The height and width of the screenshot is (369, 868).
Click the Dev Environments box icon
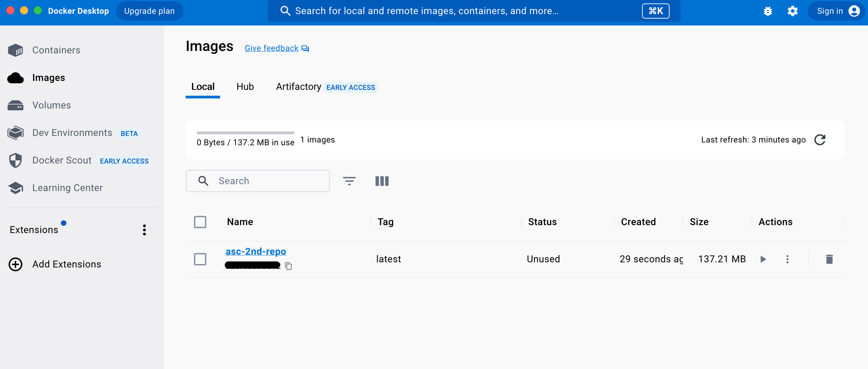click(15, 133)
